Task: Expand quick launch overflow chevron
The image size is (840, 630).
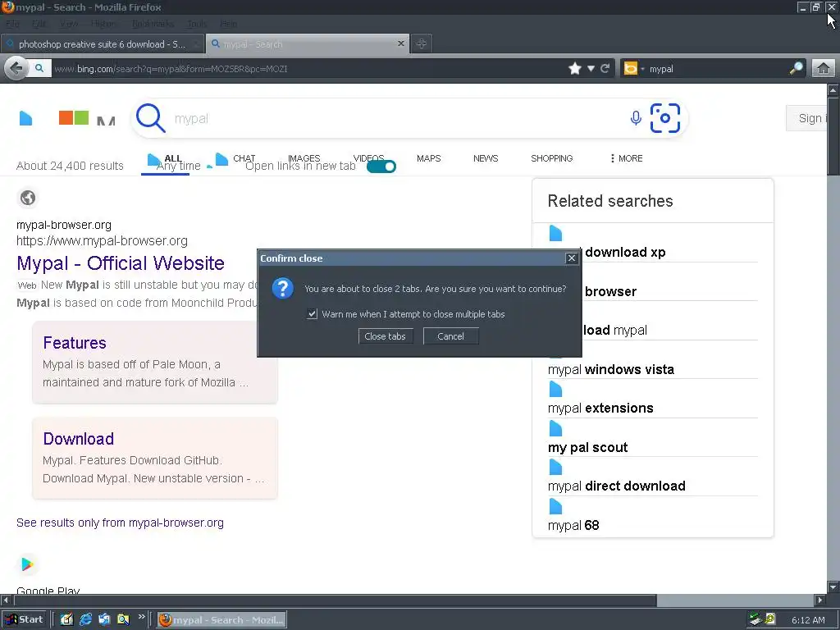Action: click(x=141, y=617)
